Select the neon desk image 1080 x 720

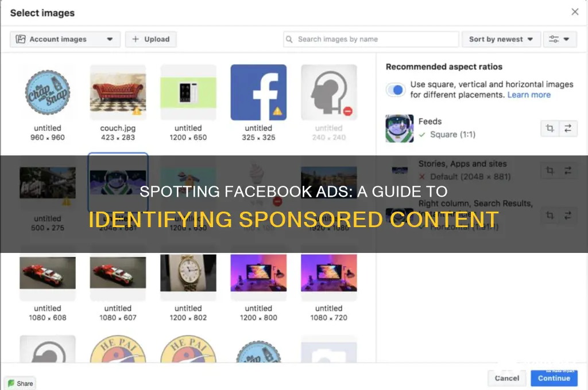pos(329,273)
